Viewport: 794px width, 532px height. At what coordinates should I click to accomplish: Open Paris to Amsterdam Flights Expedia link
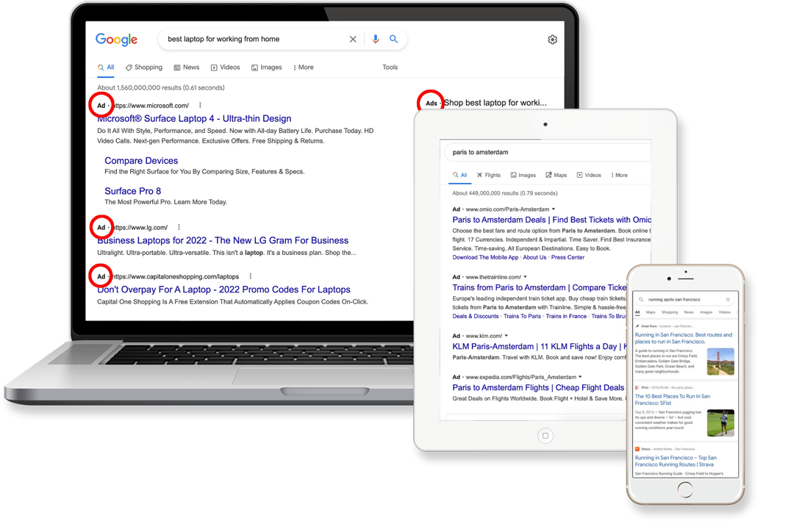point(538,388)
